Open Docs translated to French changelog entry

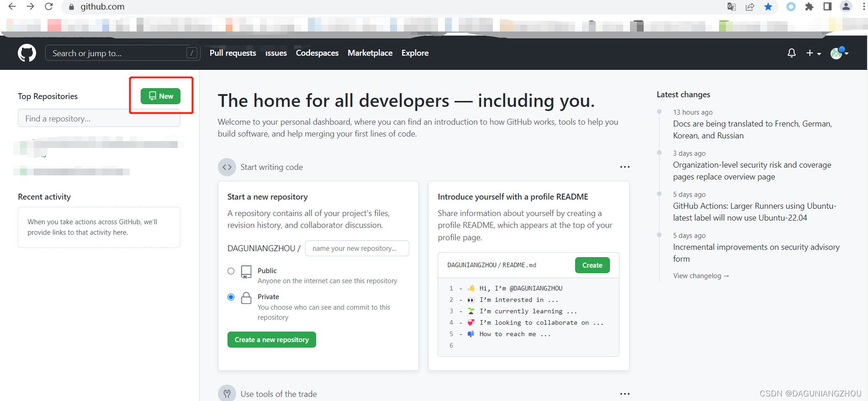click(752, 130)
